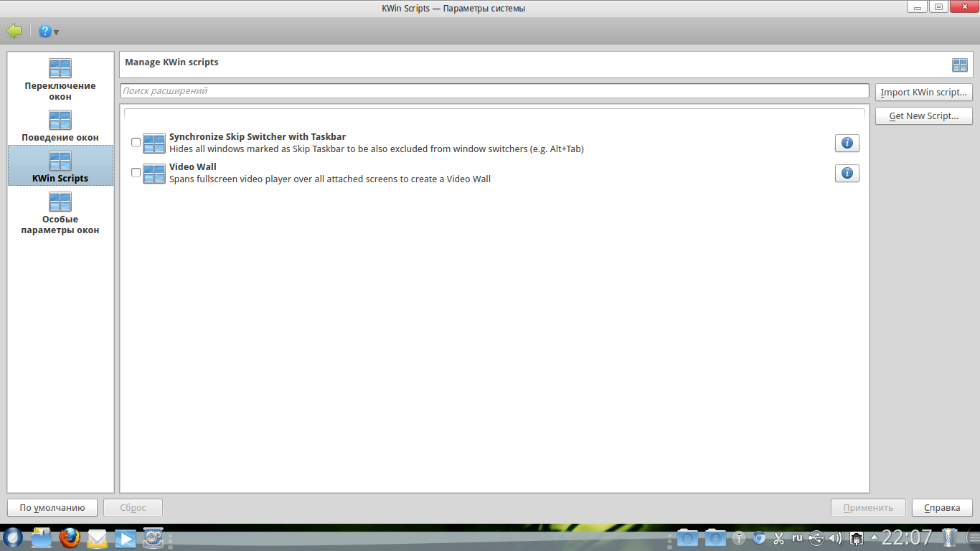Expand hidden system tray icons arrow
980x551 pixels.
pyautogui.click(x=875, y=537)
